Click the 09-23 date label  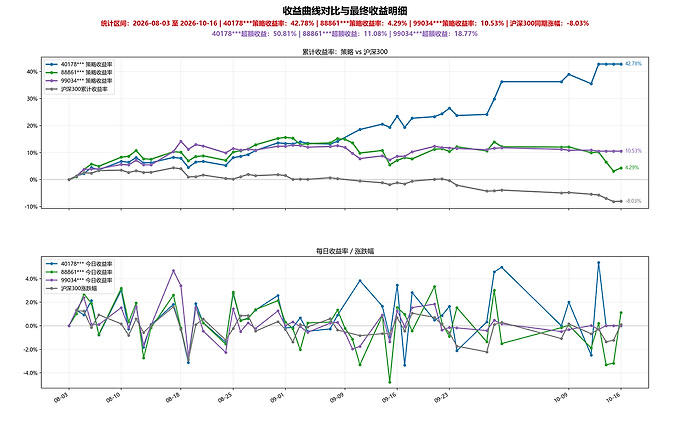point(442,398)
